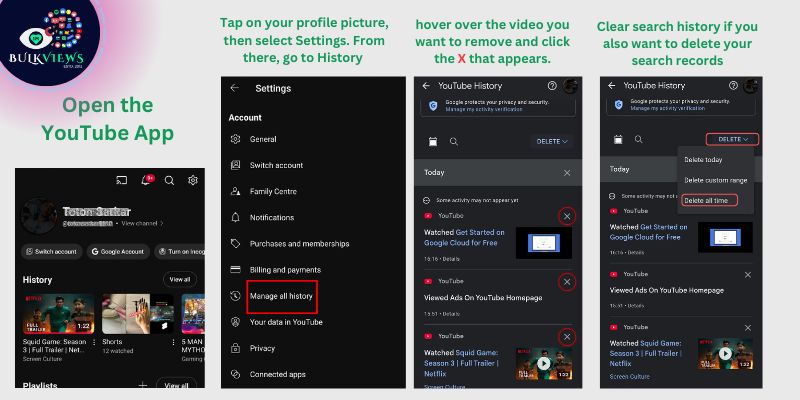Remove Viewed Ads entry with its X in open-menu screen

(747, 275)
